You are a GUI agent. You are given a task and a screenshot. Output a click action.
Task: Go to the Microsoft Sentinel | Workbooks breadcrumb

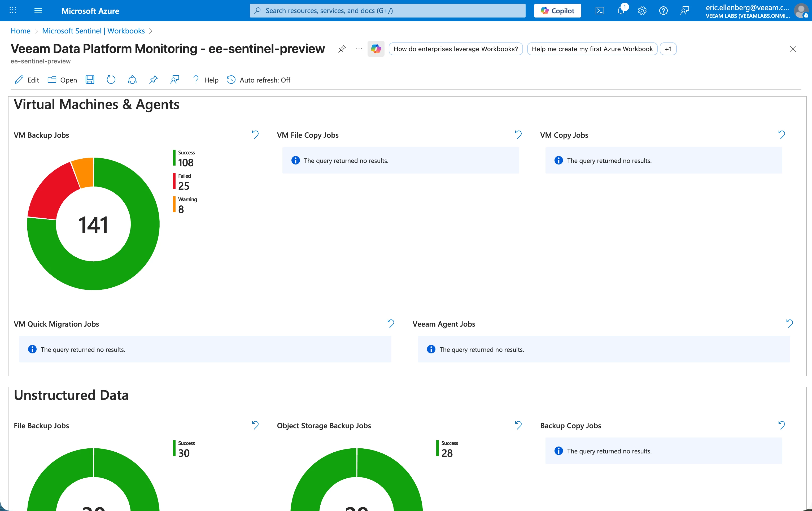pyautogui.click(x=93, y=31)
